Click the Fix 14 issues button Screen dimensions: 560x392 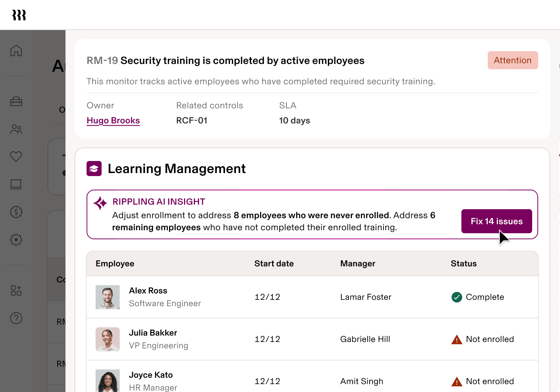point(496,221)
